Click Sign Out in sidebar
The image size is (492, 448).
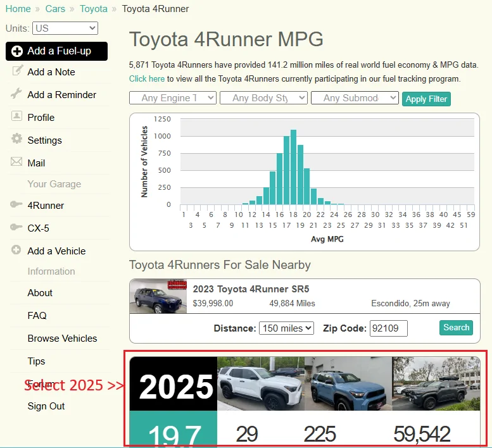pos(46,406)
